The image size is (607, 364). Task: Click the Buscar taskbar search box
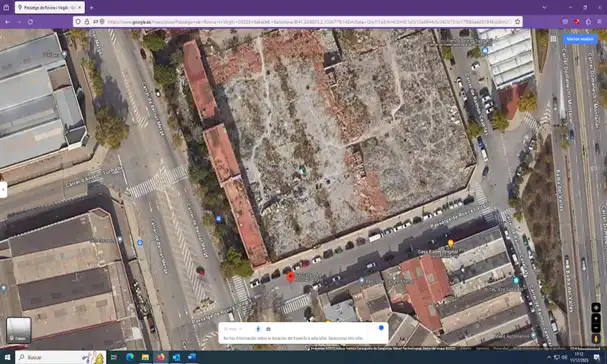click(x=60, y=357)
